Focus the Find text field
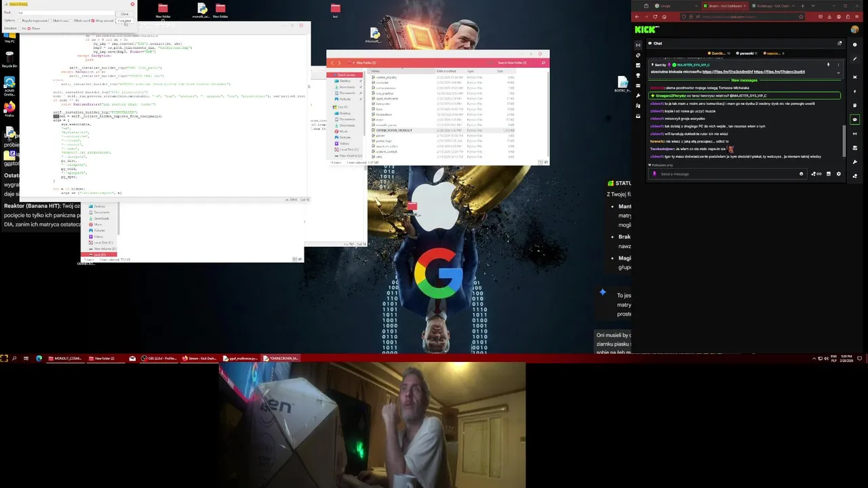The height and width of the screenshot is (488, 868). click(66, 13)
